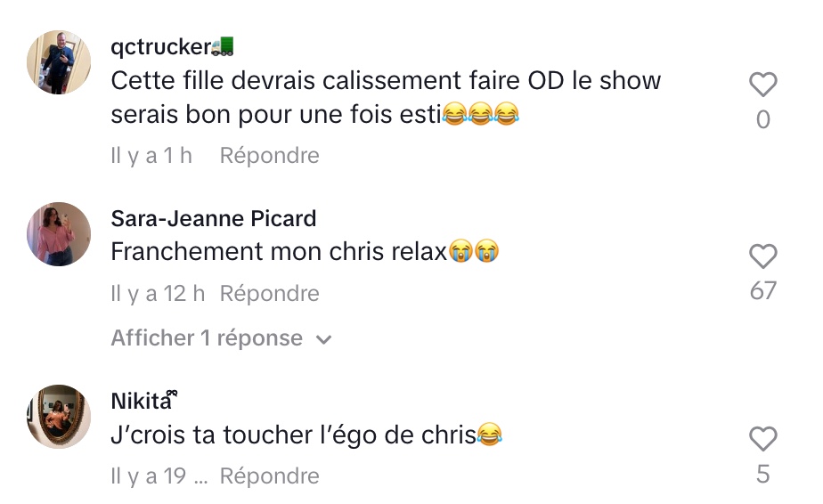823x504 pixels.
Task: Open the Nikita username link
Action: pos(144,401)
